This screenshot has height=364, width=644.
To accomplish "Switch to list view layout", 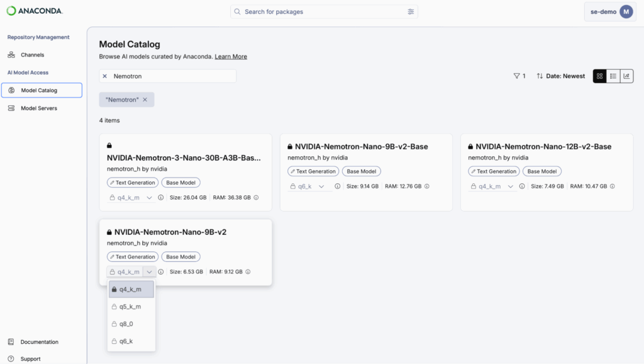I will (x=613, y=76).
